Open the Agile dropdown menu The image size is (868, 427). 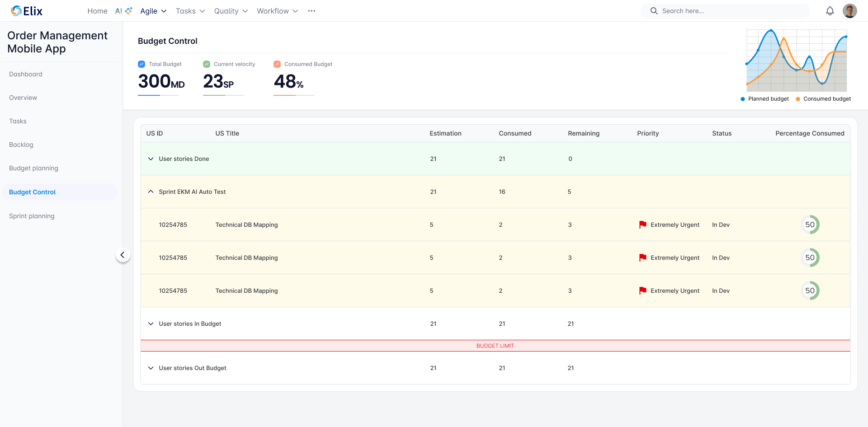(153, 11)
